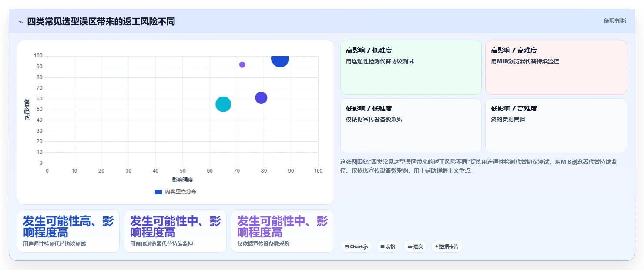
Task: Click the 进度 tag
Action: (x=415, y=247)
